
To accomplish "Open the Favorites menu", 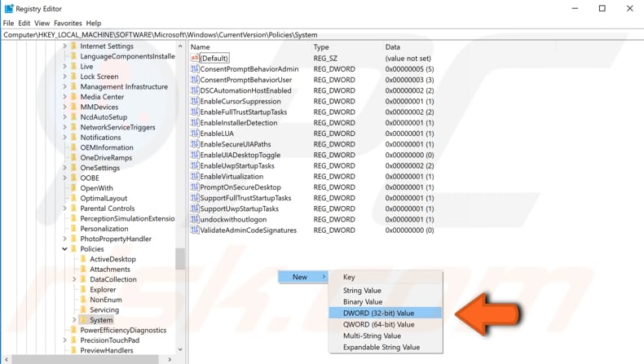I will [x=68, y=24].
